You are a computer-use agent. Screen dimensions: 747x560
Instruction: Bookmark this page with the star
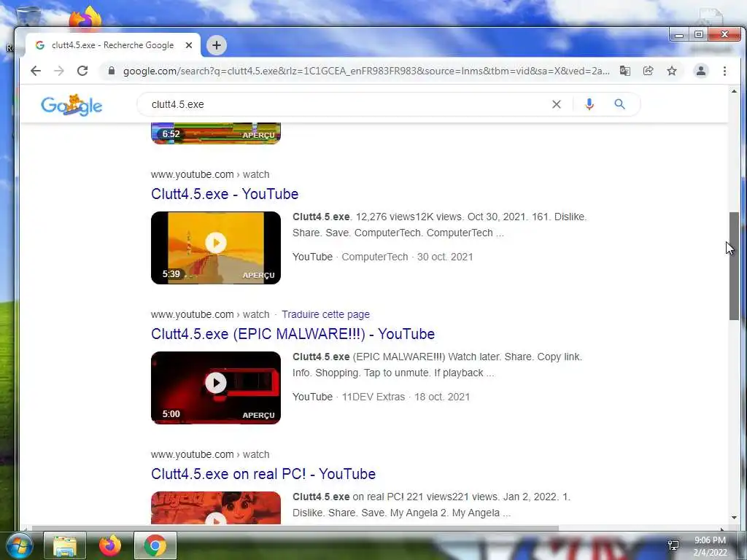672,71
